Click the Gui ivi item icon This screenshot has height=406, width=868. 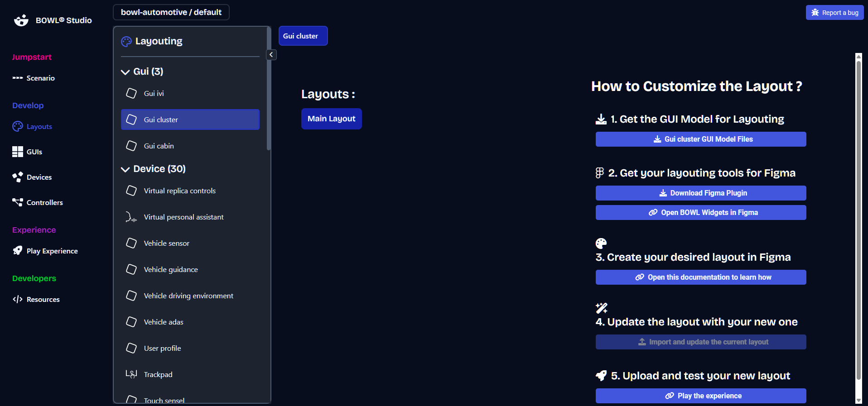[131, 93]
